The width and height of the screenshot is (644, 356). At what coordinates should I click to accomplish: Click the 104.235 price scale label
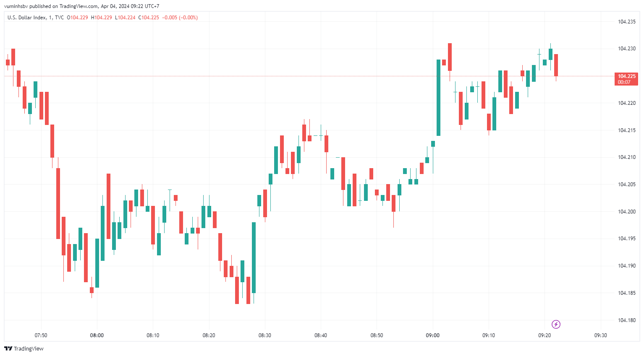(626, 22)
